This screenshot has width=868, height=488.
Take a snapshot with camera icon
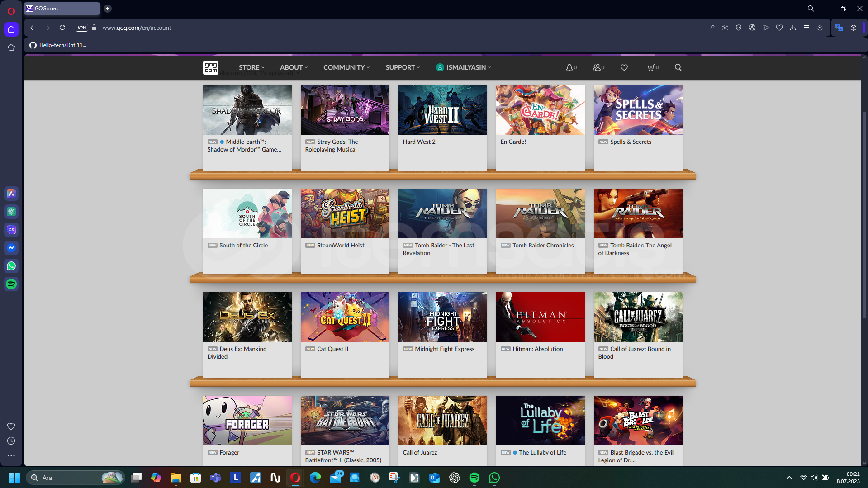(725, 28)
